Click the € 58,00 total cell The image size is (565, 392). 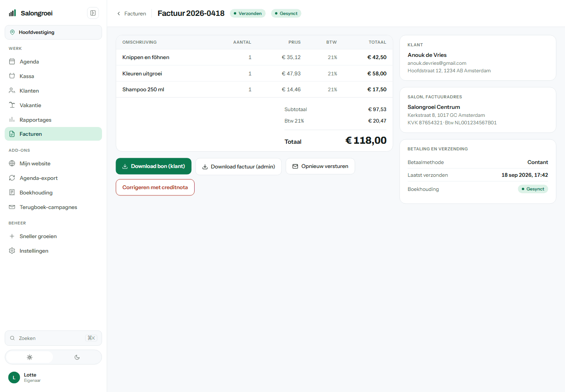[377, 74]
